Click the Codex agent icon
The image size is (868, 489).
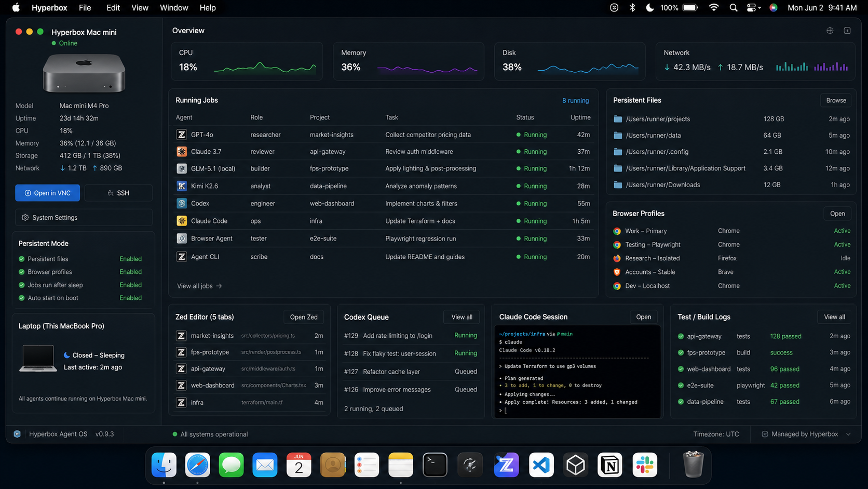[181, 203]
